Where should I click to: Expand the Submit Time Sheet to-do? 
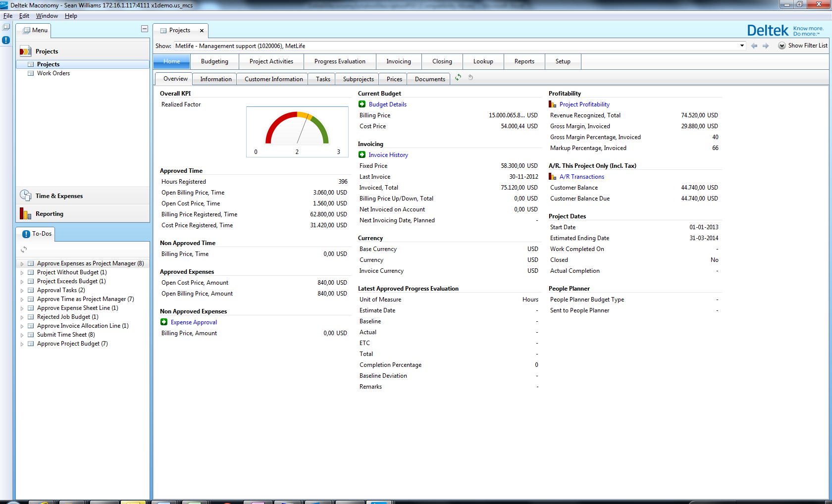click(22, 335)
